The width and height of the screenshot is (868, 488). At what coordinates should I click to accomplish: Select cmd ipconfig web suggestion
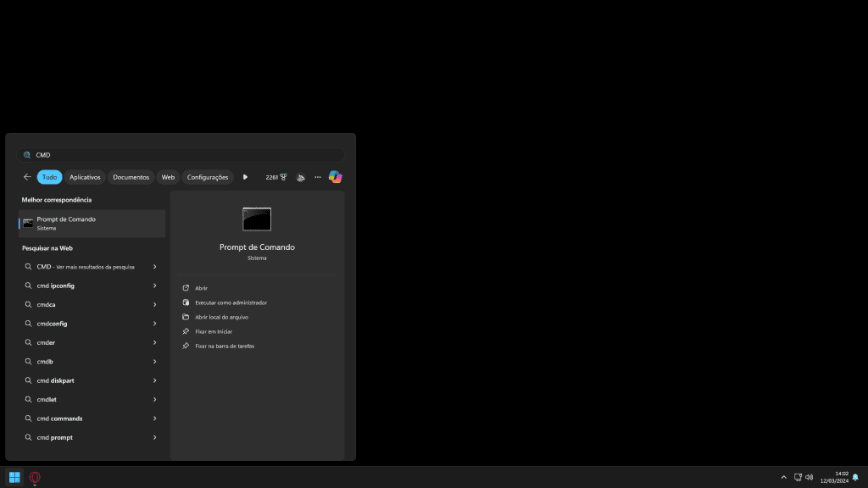click(x=92, y=286)
